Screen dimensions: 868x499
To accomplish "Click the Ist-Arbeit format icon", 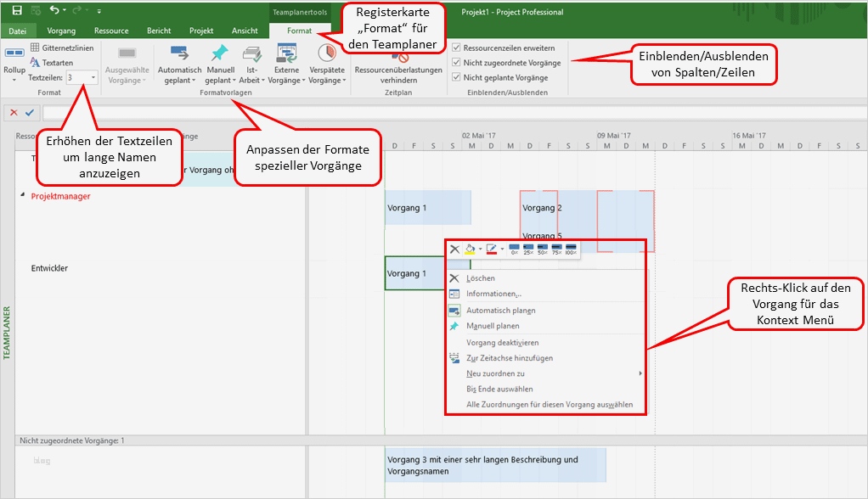I will pyautogui.click(x=252, y=53).
